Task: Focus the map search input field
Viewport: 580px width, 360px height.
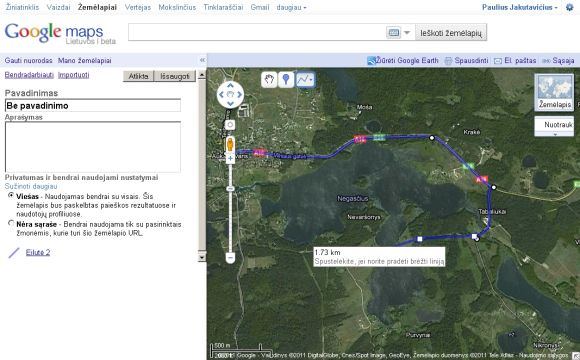Action: tap(257, 33)
